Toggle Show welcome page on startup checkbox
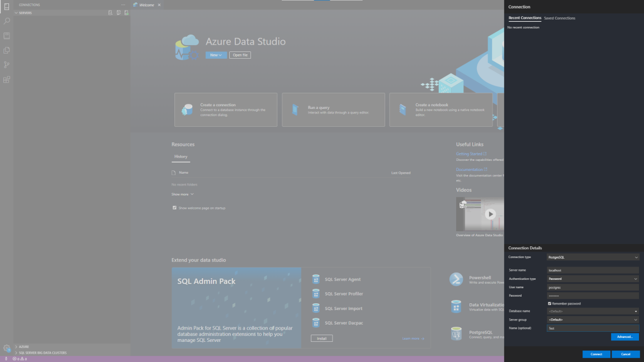The image size is (644, 362). [x=174, y=208]
